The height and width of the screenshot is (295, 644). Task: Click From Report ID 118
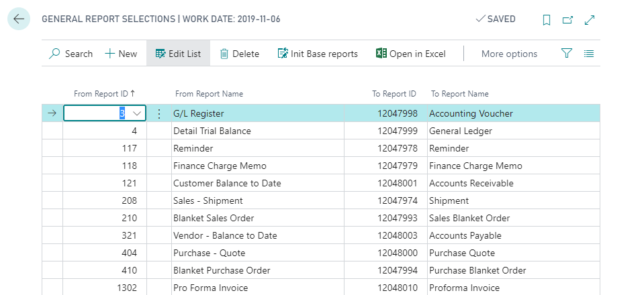(x=105, y=166)
